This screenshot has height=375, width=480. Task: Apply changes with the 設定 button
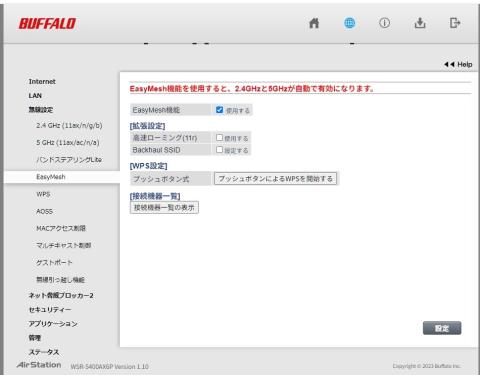coord(442,328)
